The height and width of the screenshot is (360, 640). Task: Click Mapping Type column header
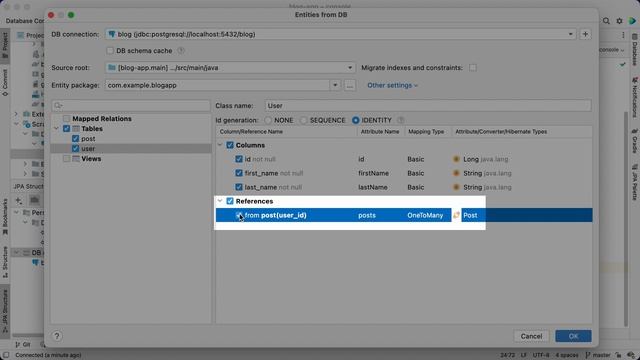[x=426, y=132]
